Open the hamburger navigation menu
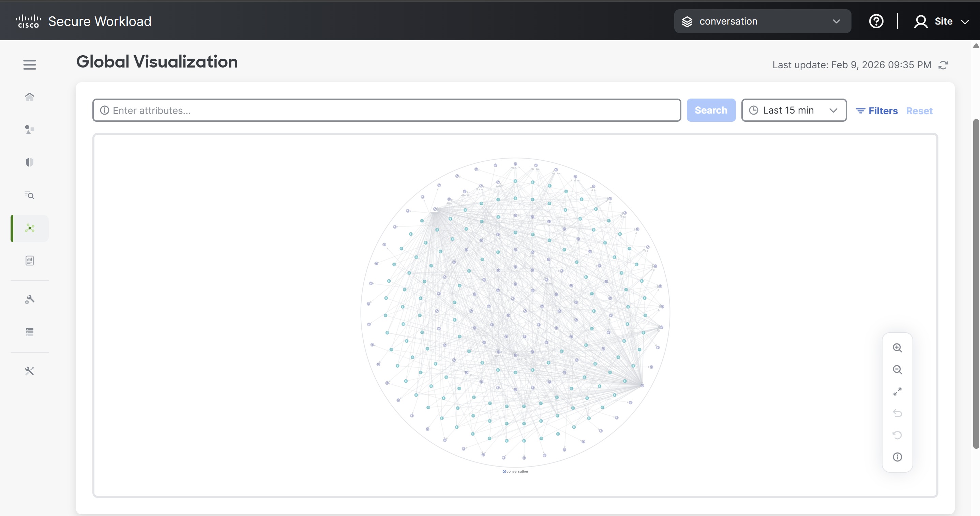This screenshot has height=516, width=980. point(29,64)
